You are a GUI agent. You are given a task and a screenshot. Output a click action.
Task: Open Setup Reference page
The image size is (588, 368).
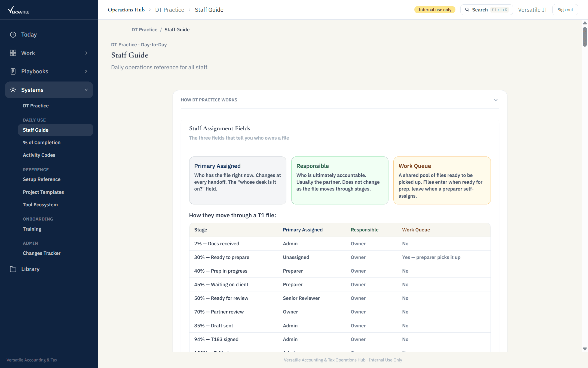[42, 179]
